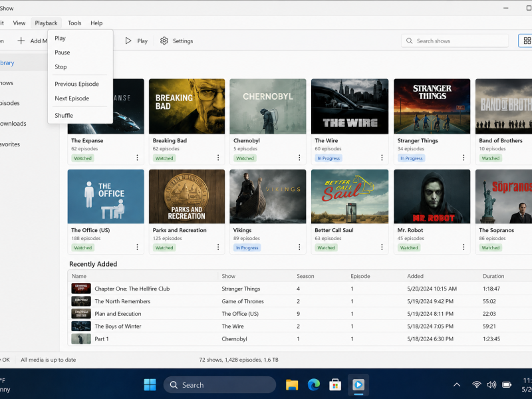Viewport: 532px width, 399px height.
Task: Sort list by Show column header
Action: pyautogui.click(x=228, y=276)
